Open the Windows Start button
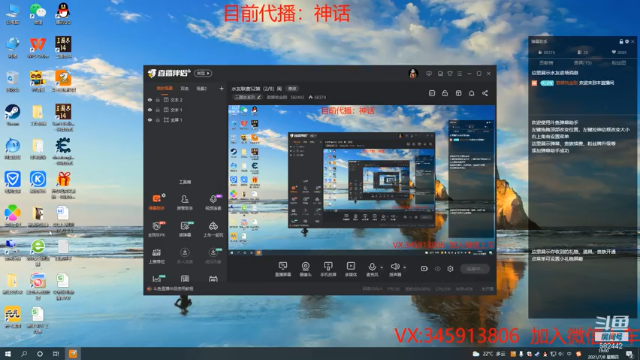 (x=8, y=353)
